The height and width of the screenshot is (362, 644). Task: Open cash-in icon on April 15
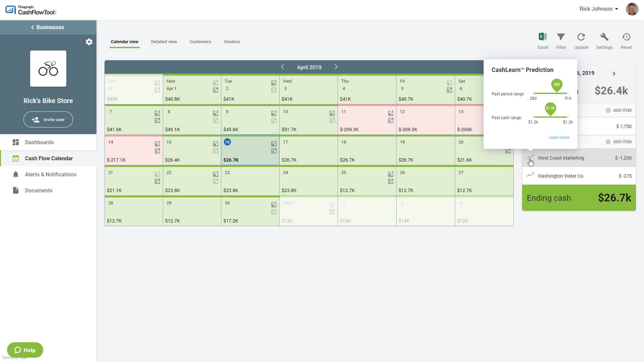(x=216, y=144)
